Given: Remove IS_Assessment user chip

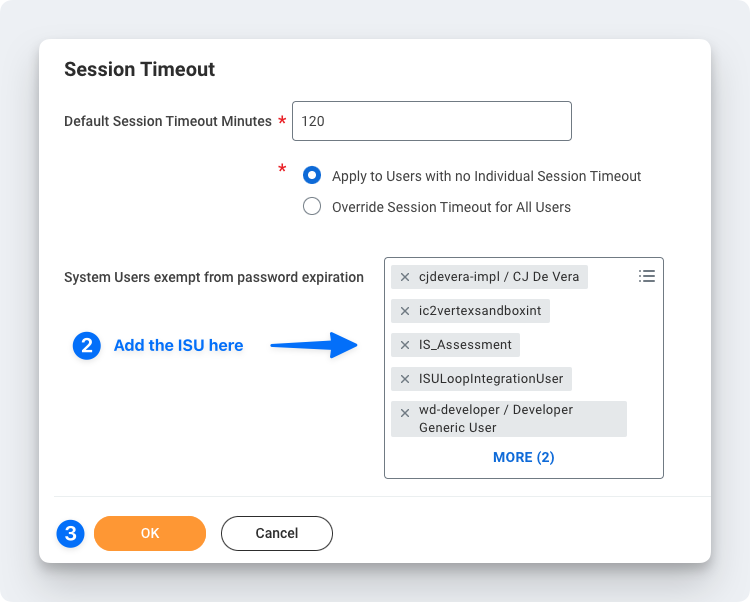Looking at the screenshot, I should pos(405,345).
